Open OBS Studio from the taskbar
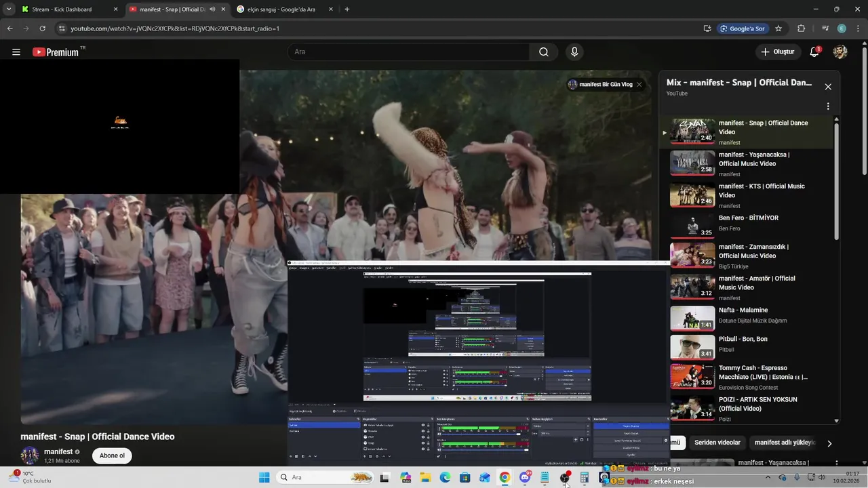 (564, 477)
